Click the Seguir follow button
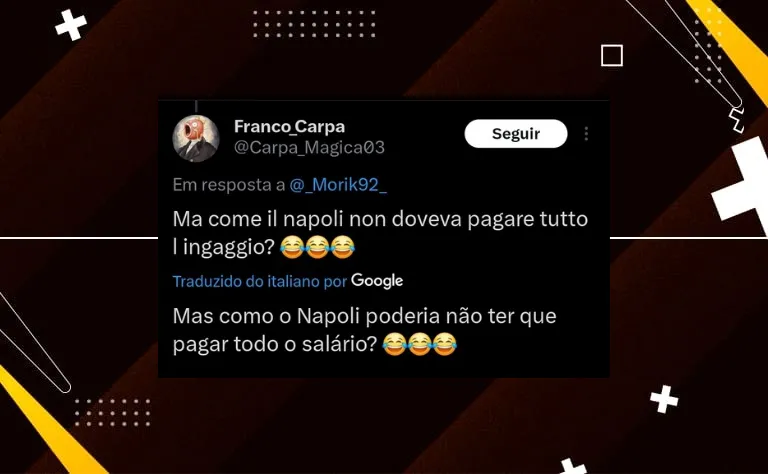This screenshot has width=768, height=474. (x=516, y=134)
